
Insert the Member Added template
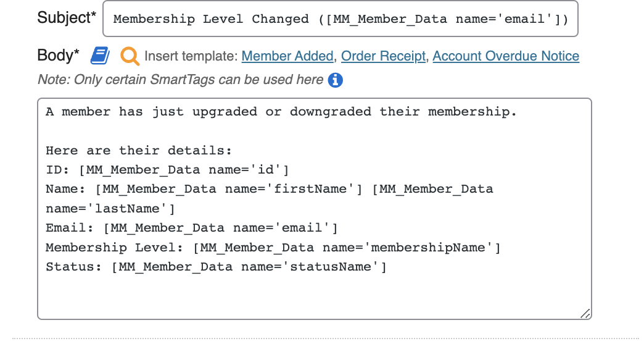point(287,56)
